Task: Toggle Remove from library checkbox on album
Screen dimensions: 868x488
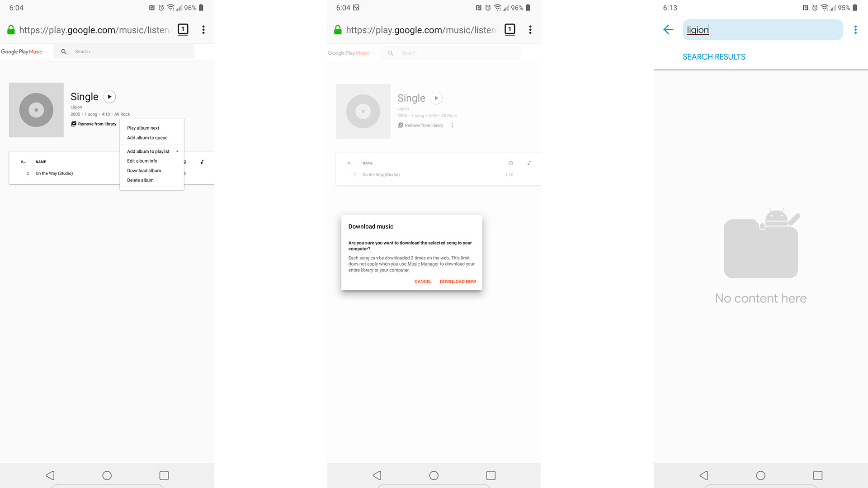Action: coord(73,123)
